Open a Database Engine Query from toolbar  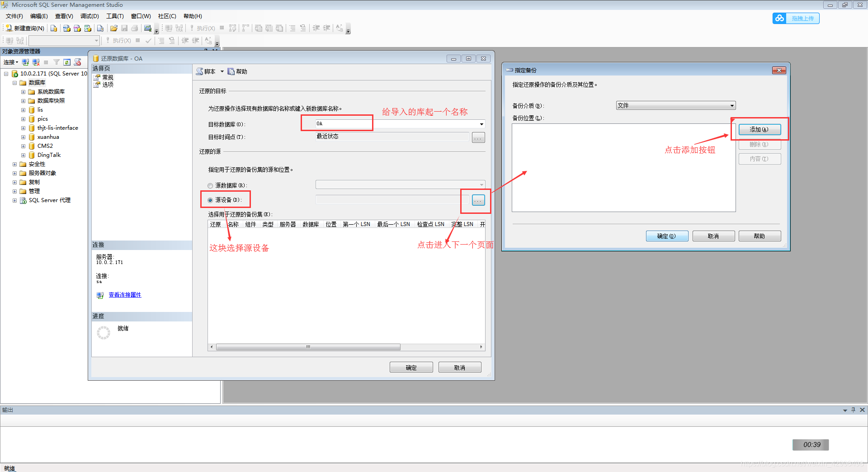click(54, 28)
